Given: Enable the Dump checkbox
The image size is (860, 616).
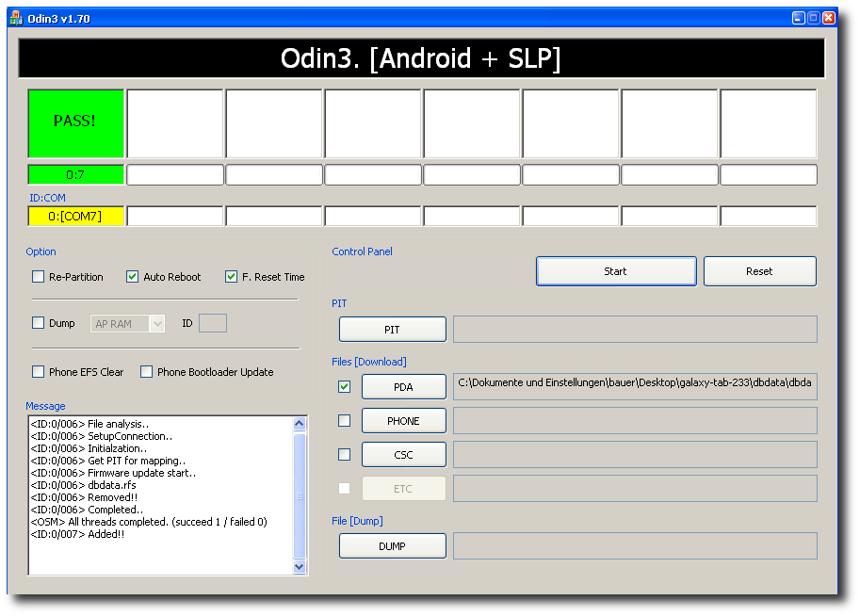Looking at the screenshot, I should click(x=39, y=322).
